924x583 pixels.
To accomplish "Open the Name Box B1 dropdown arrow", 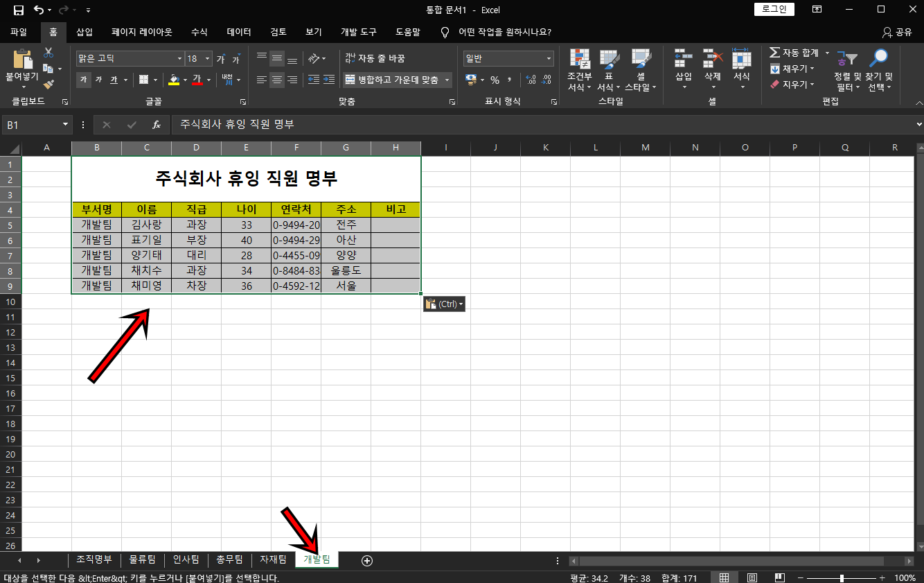I will coord(66,125).
